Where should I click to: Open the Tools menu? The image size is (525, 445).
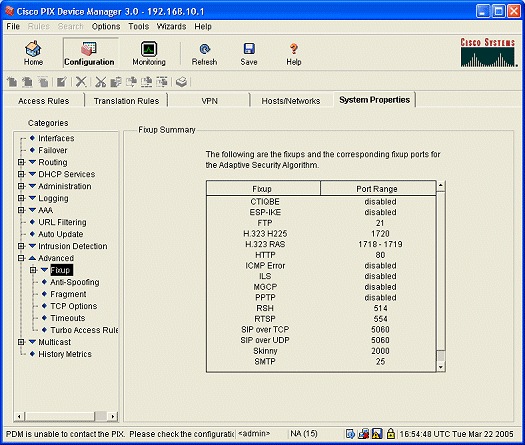139,26
